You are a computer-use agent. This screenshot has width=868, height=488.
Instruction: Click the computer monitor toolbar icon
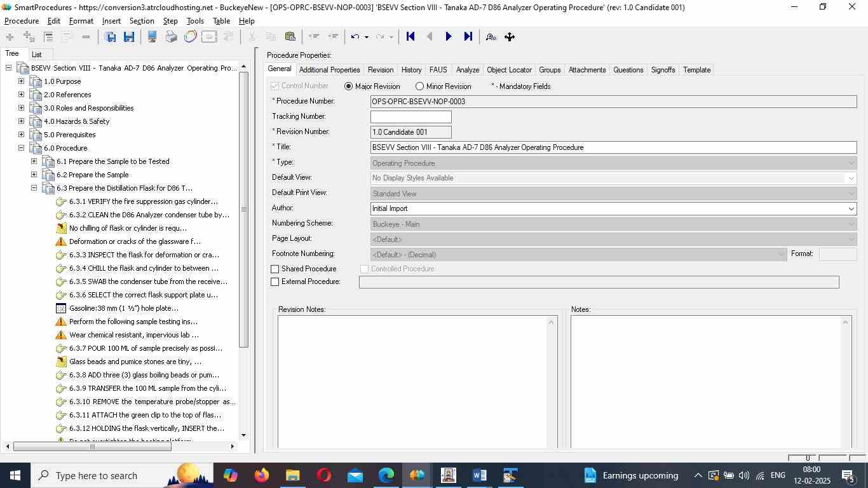[x=152, y=37]
